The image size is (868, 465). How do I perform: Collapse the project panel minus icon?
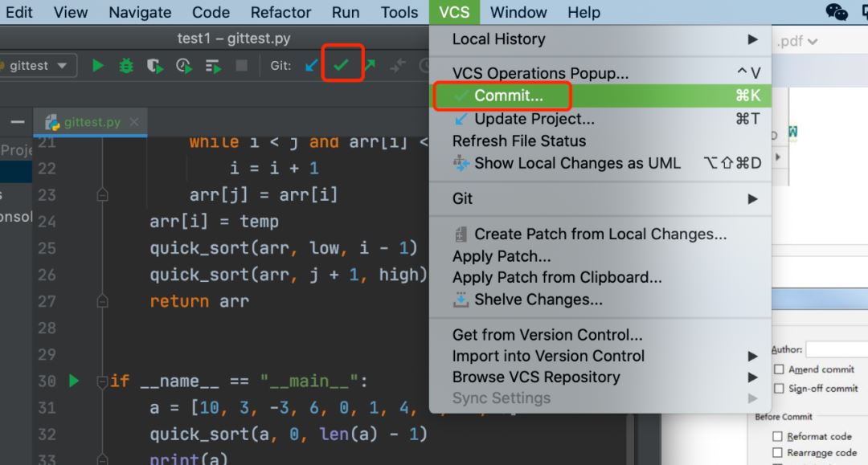point(18,121)
